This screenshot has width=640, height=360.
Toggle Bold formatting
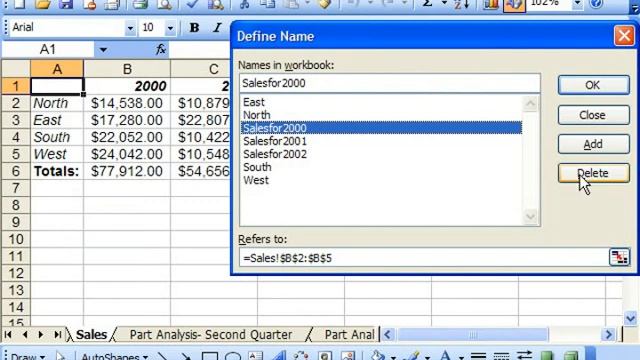tap(194, 27)
